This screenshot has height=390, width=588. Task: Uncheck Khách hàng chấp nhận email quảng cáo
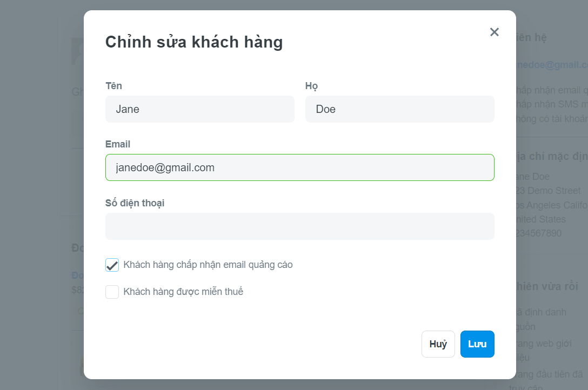[112, 265]
